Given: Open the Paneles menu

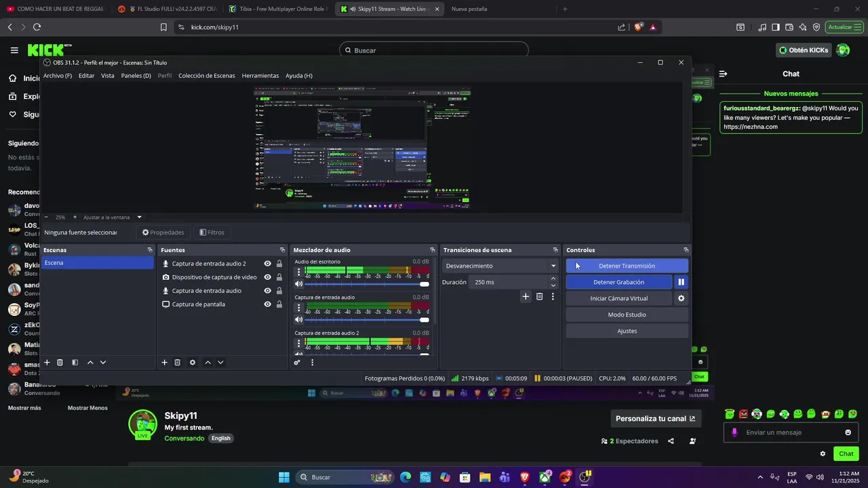Looking at the screenshot, I should tap(136, 75).
